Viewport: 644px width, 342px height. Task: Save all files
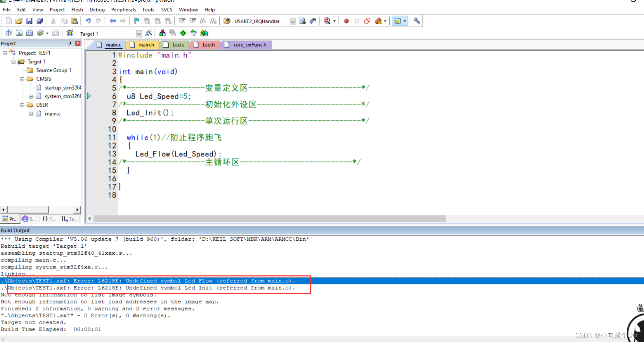pos(40,21)
